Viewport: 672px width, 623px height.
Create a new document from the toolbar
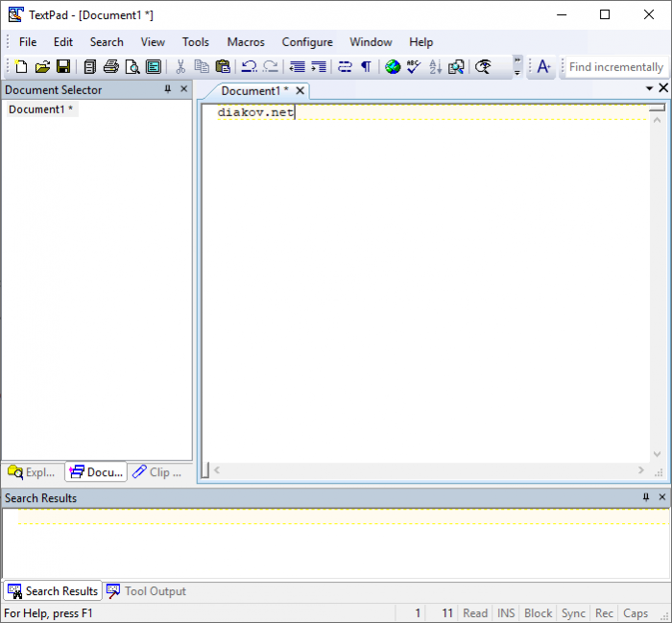(21, 67)
